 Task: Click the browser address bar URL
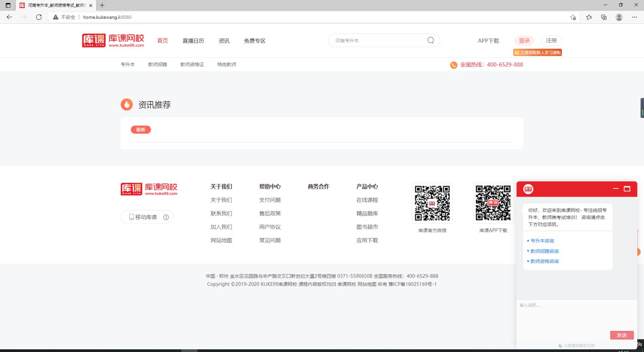(107, 17)
